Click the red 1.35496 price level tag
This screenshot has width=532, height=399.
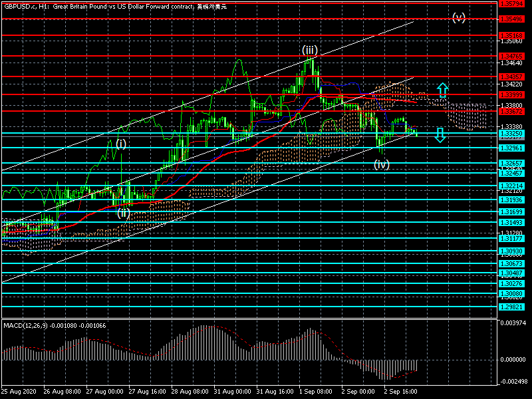[511, 19]
